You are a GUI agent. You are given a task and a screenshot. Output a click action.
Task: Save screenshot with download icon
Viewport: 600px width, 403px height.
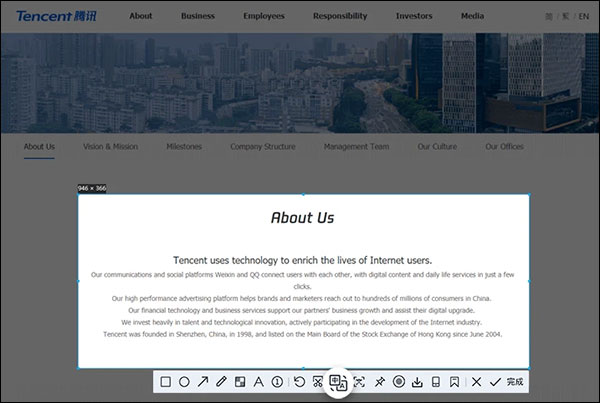click(417, 382)
